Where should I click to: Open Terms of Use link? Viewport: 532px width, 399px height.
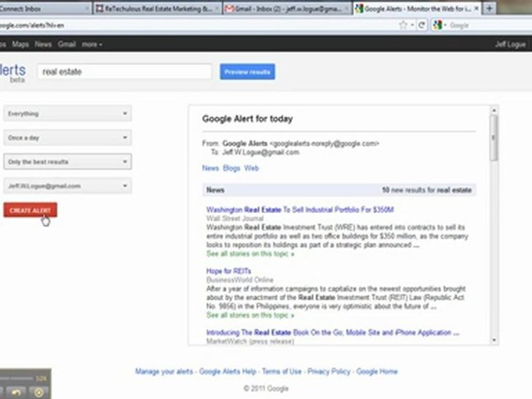[x=282, y=371]
